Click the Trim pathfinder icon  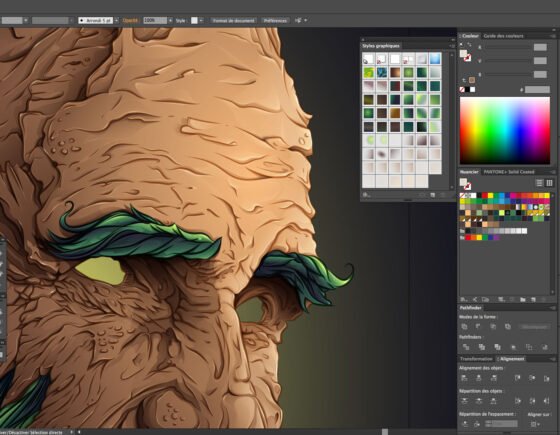[x=482, y=347]
